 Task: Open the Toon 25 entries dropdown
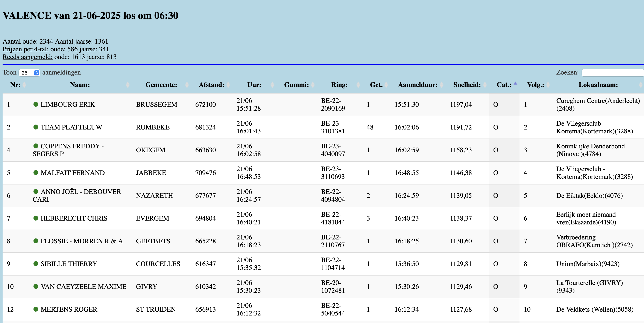29,73
